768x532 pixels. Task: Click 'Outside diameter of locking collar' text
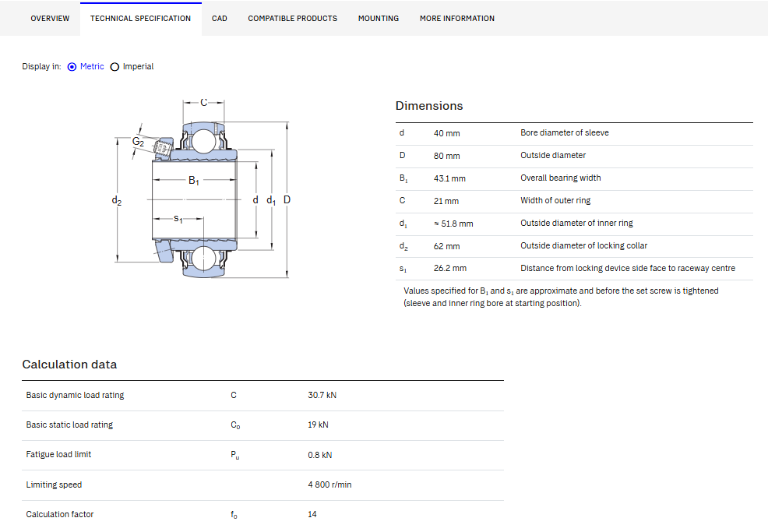584,245
